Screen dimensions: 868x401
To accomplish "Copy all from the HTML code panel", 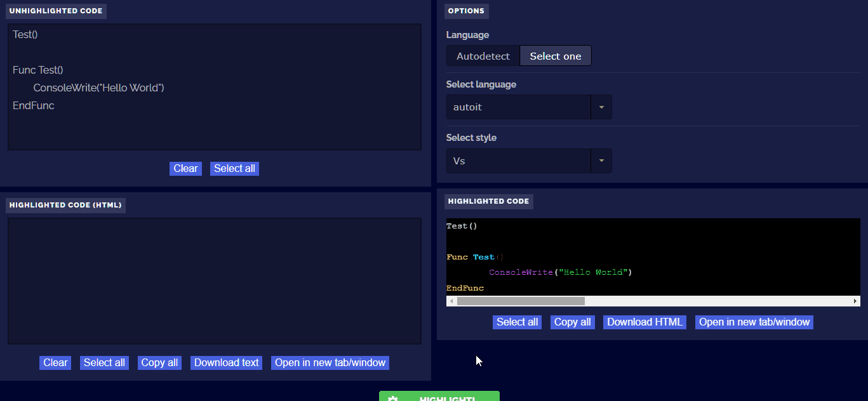I will [x=159, y=362].
